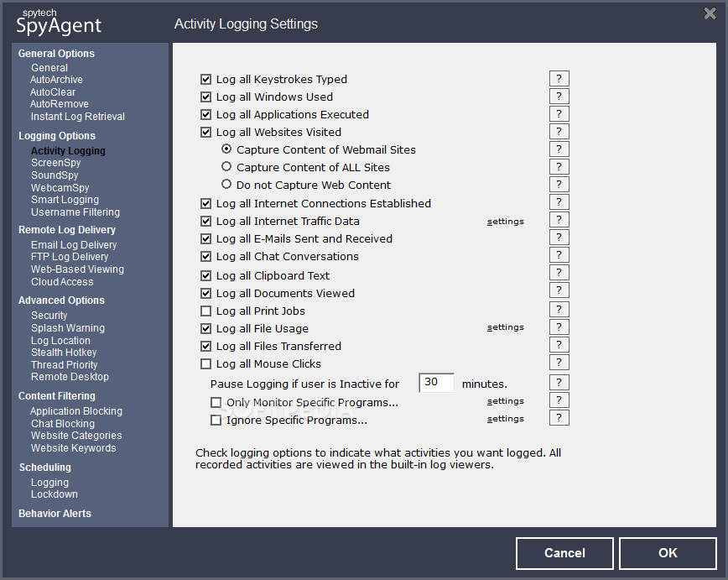Viewport: 728px width, 580px height.
Task: Open help for Only Monitor Specific Programs
Action: 559,400
